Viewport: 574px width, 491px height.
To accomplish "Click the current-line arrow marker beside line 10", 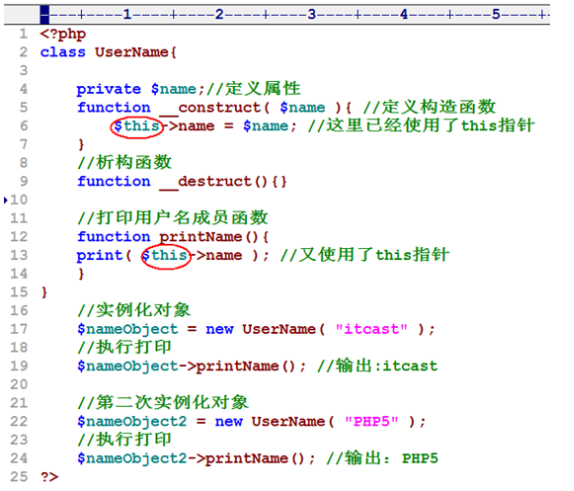I will point(5,200).
